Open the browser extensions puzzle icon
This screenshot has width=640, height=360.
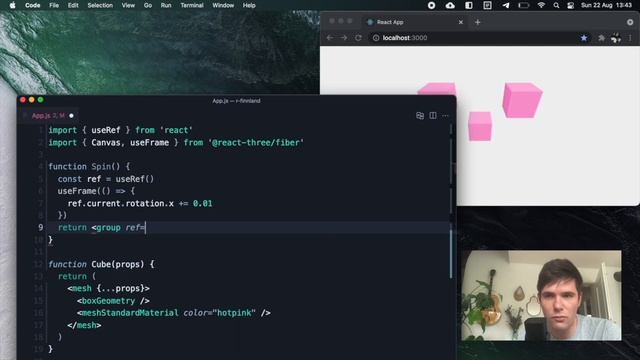601,38
